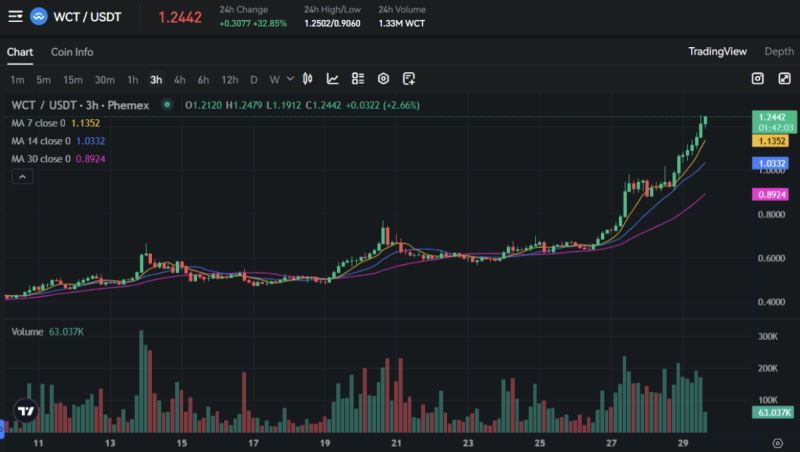Click the add note icon in toolbar

click(x=409, y=79)
